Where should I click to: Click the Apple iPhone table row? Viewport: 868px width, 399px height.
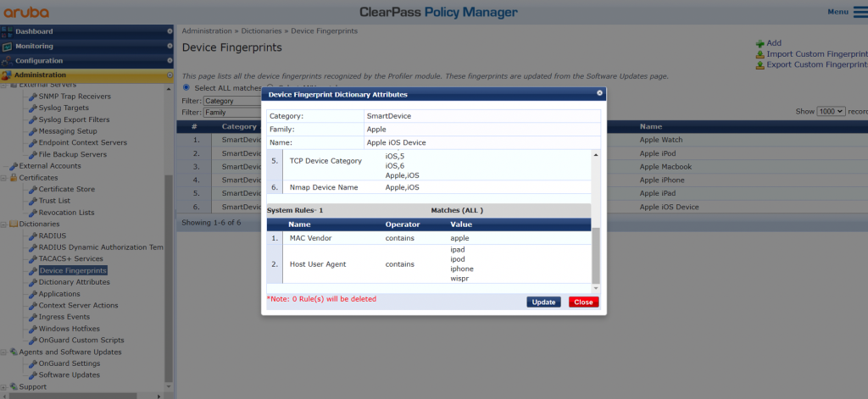point(662,180)
